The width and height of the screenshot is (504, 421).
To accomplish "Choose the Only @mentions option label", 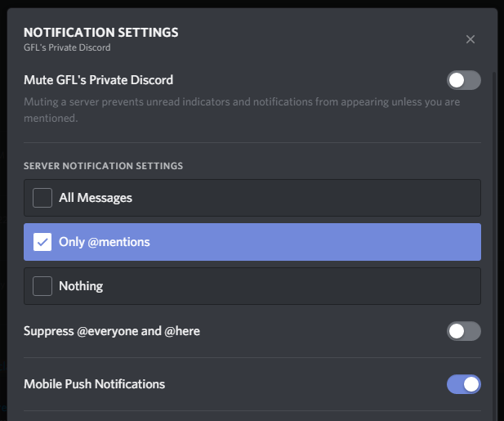I will point(105,242).
